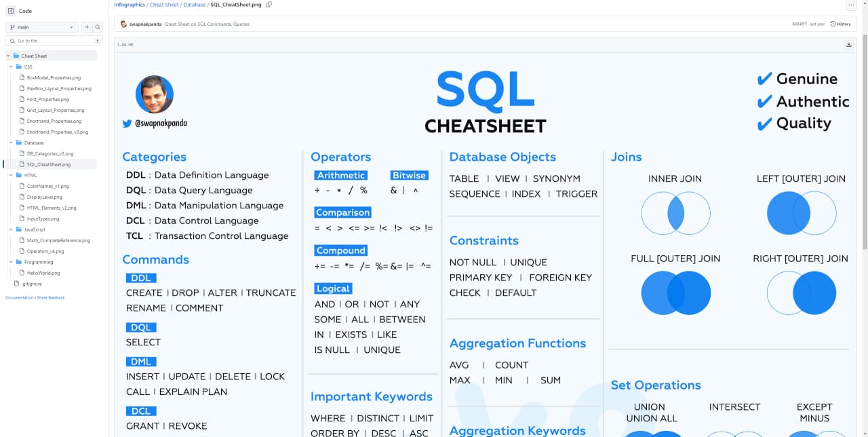
Task: Collapse the Programming folder chevron
Action: point(11,262)
